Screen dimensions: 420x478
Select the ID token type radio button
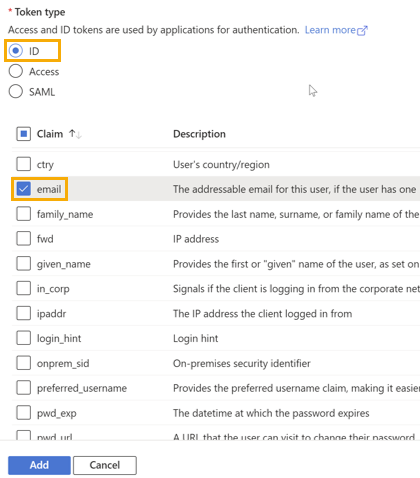coord(16,51)
